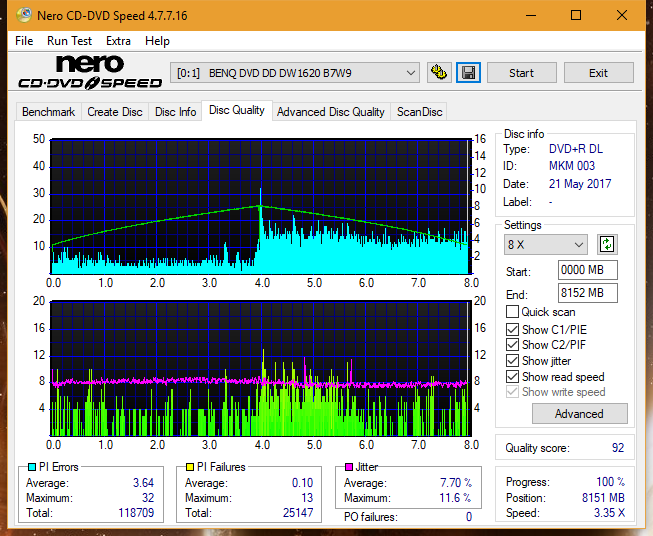
Task: Toggle the Quick scan checkbox
Action: 512,312
